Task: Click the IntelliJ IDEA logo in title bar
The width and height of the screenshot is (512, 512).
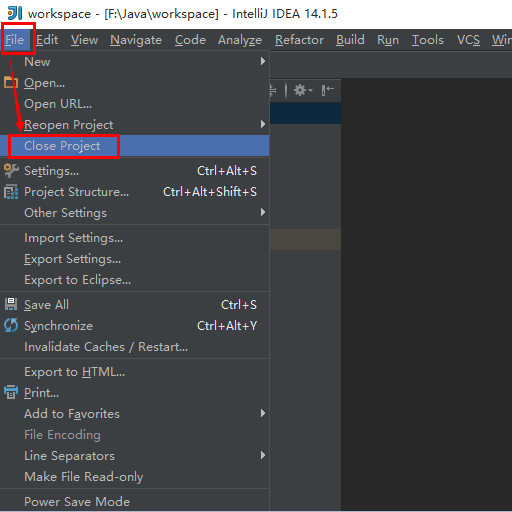Action: pyautogui.click(x=15, y=14)
